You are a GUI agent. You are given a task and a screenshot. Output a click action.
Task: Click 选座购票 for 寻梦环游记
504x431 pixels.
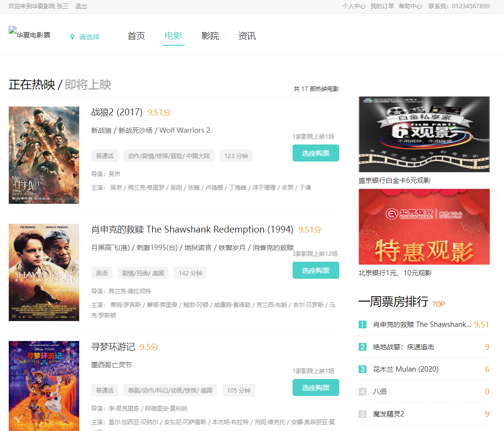(315, 388)
